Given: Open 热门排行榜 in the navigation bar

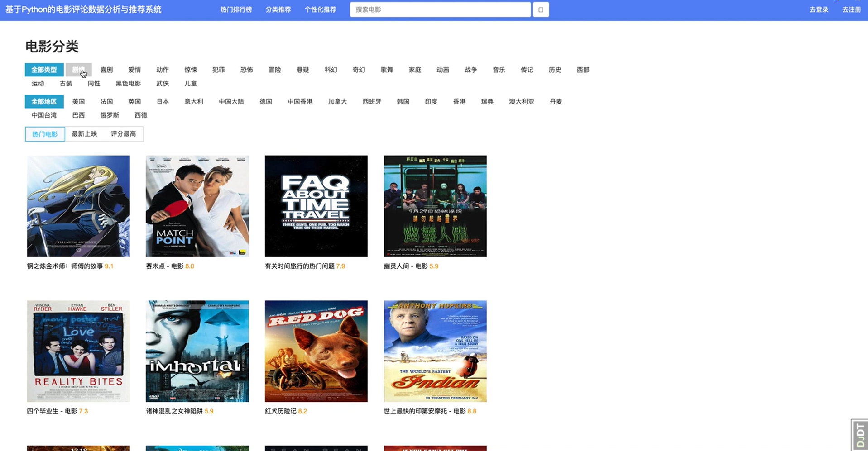Looking at the screenshot, I should point(236,9).
